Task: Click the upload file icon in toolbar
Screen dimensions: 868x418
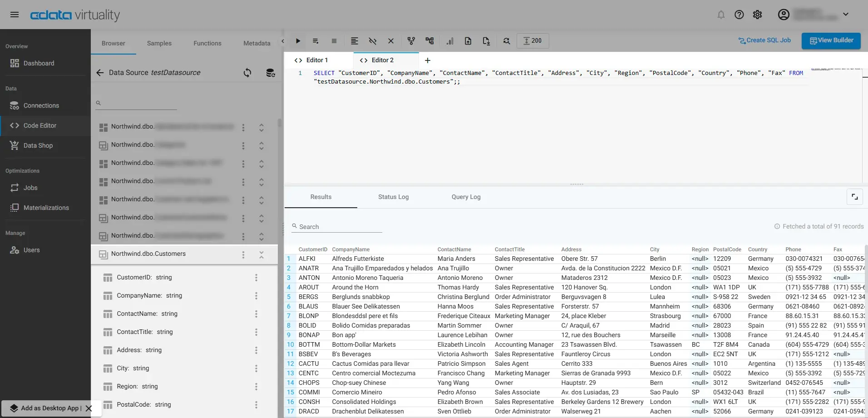Action: click(468, 41)
